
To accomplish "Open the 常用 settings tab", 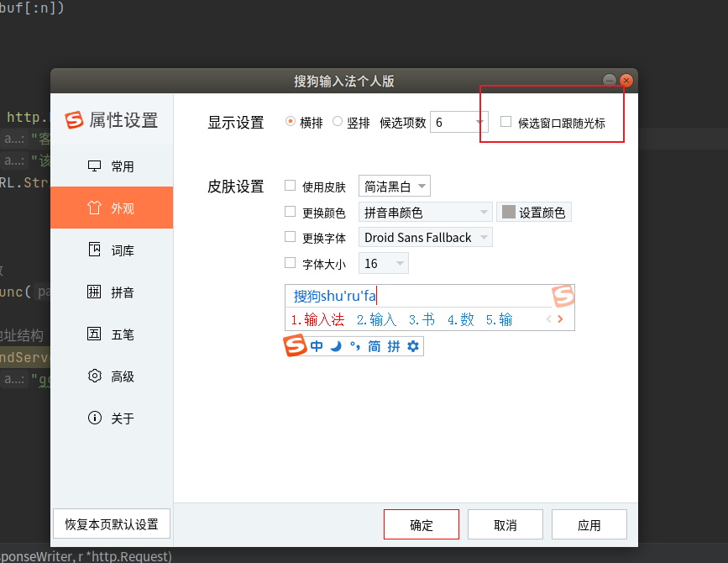I will pos(112,166).
